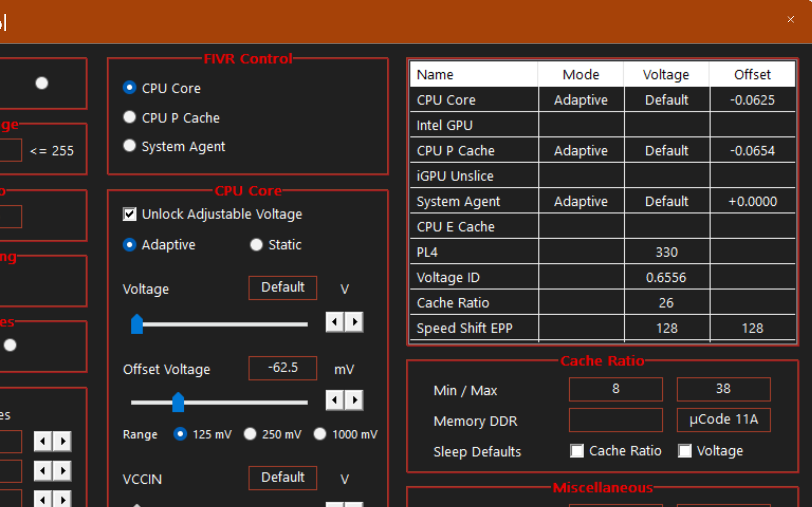Decrease Offset Voltage with left arrow
Viewport: 812px width, 507px height.
(x=335, y=400)
